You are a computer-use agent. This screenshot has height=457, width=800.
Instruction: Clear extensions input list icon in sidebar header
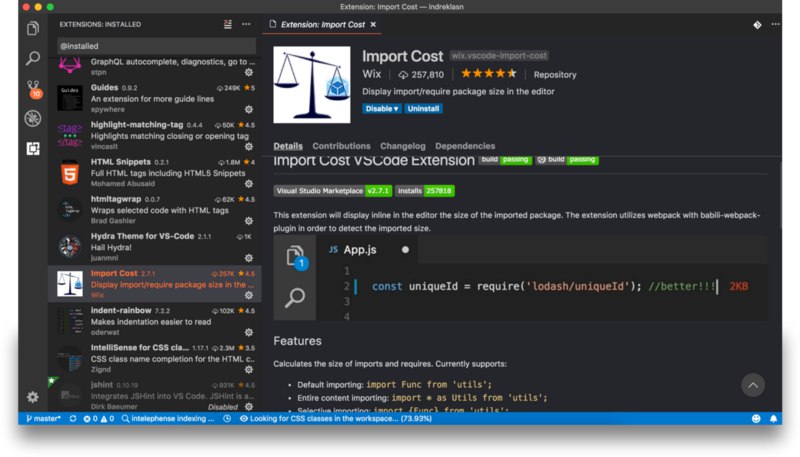click(x=228, y=24)
